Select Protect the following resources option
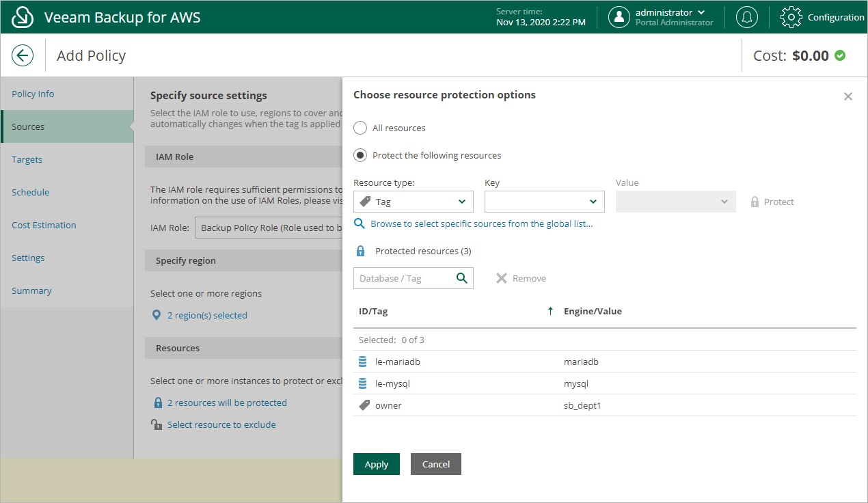This screenshot has width=868, height=503. click(x=360, y=155)
